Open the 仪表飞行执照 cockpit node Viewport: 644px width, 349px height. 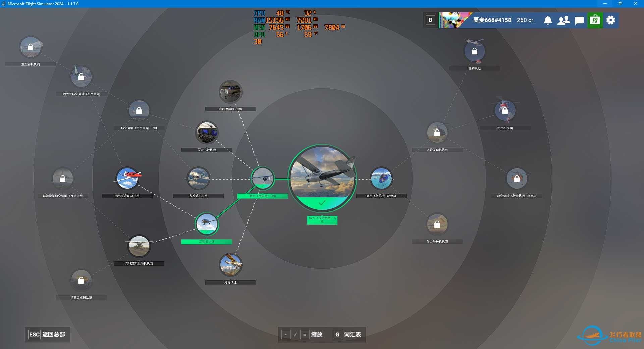coord(207,133)
